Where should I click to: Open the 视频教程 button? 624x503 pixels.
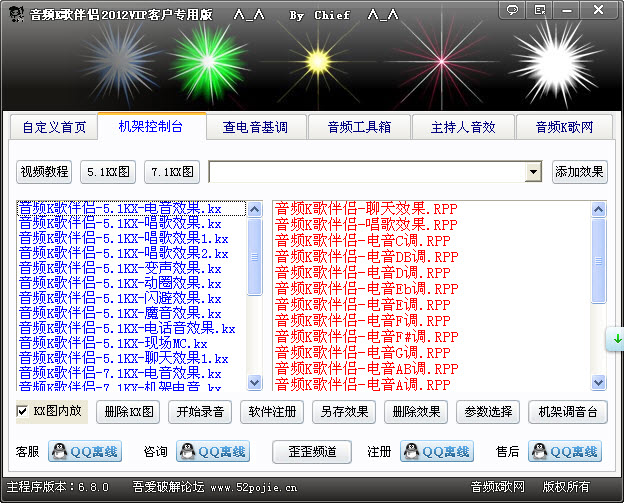point(44,172)
